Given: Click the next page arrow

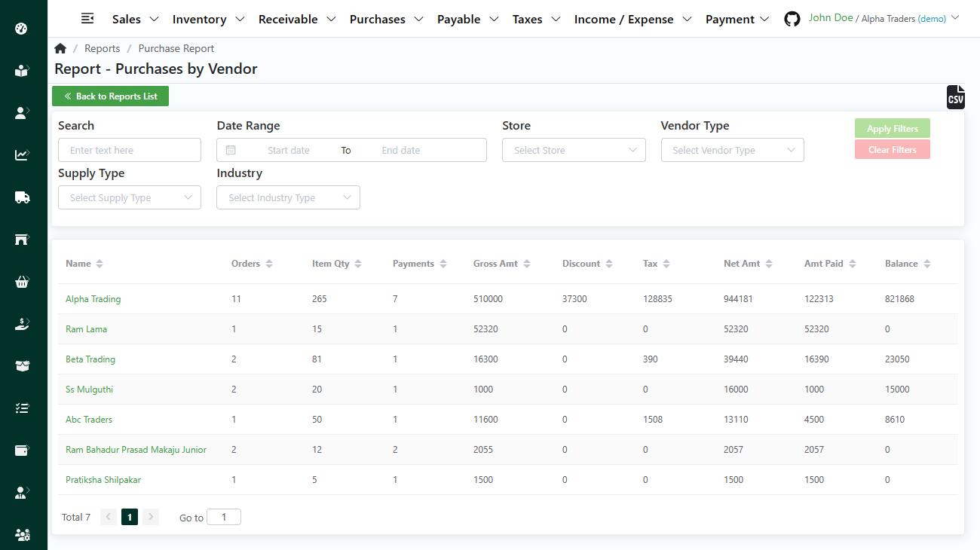Looking at the screenshot, I should [x=151, y=517].
